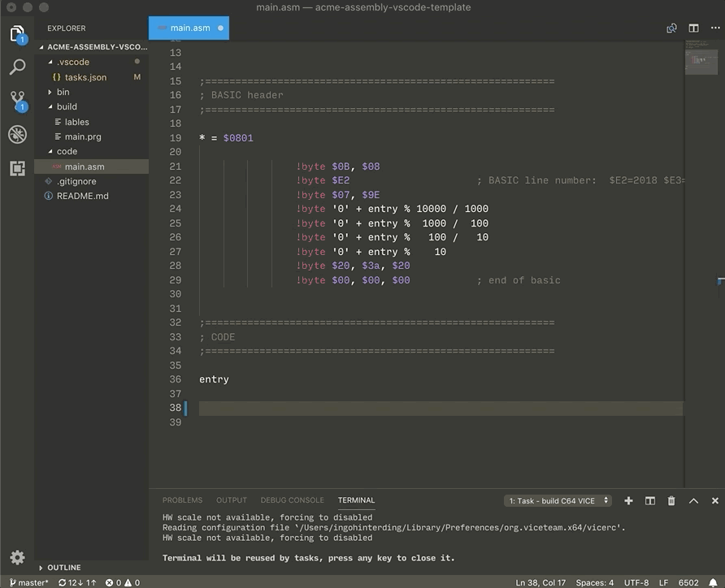The image size is (725, 588).
Task: Click the EXPLORER panel title
Action: [x=66, y=28]
